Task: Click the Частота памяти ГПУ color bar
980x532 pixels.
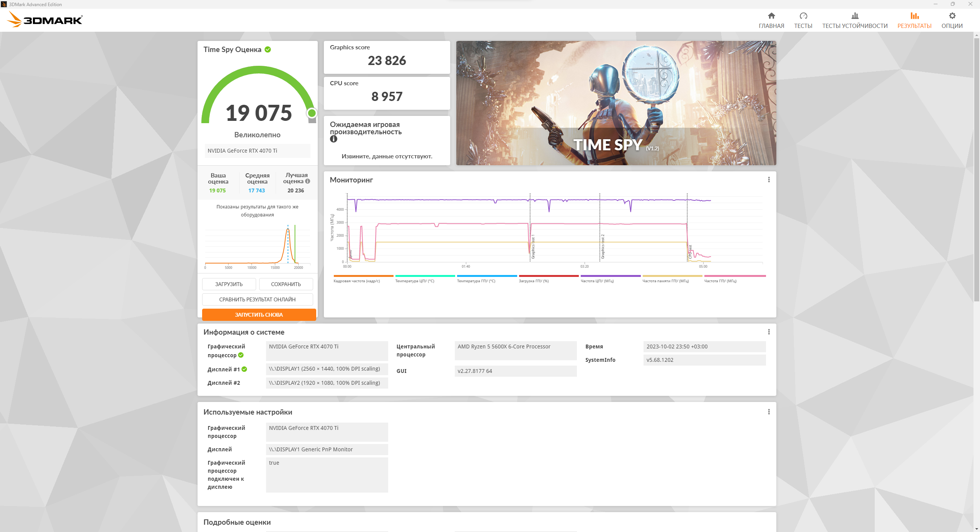Action: pos(672,276)
